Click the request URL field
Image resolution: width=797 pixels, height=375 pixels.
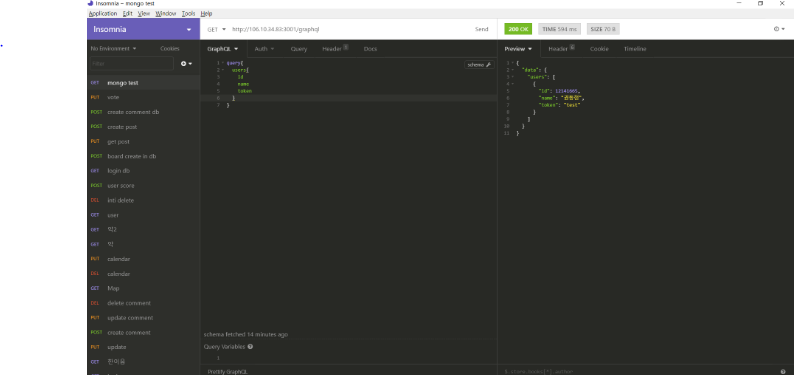pos(349,29)
